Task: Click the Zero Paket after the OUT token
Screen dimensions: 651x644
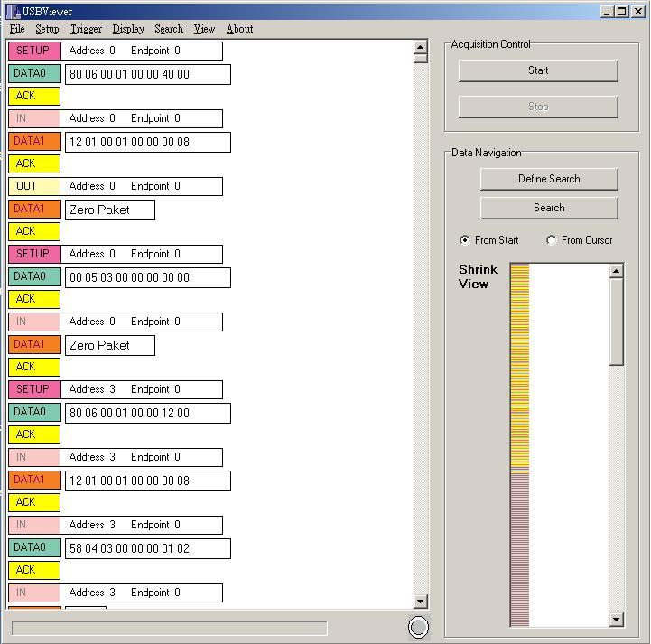Action: click(110, 210)
